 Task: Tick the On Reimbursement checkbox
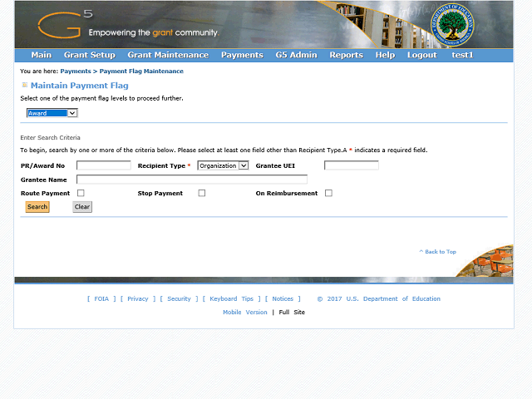tap(328, 193)
